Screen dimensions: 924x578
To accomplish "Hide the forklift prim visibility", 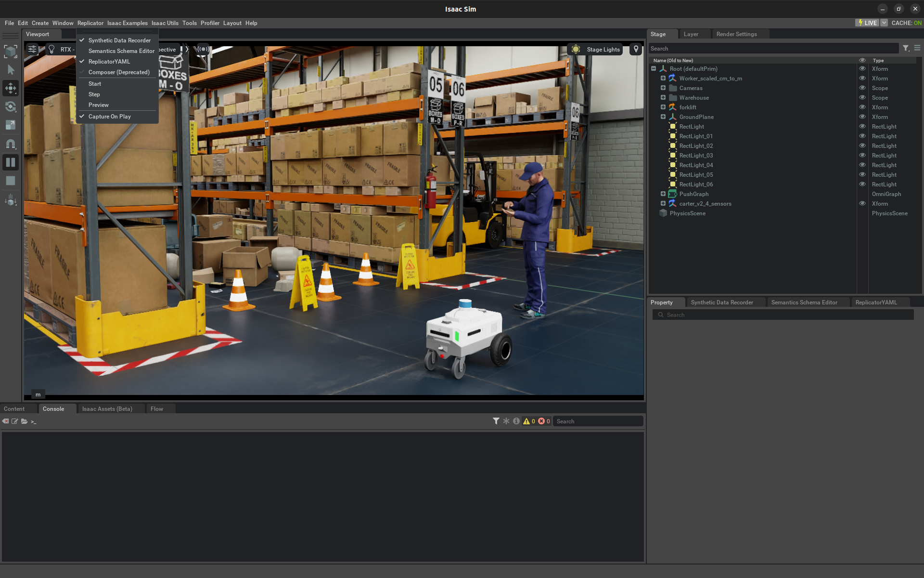I will (x=862, y=107).
